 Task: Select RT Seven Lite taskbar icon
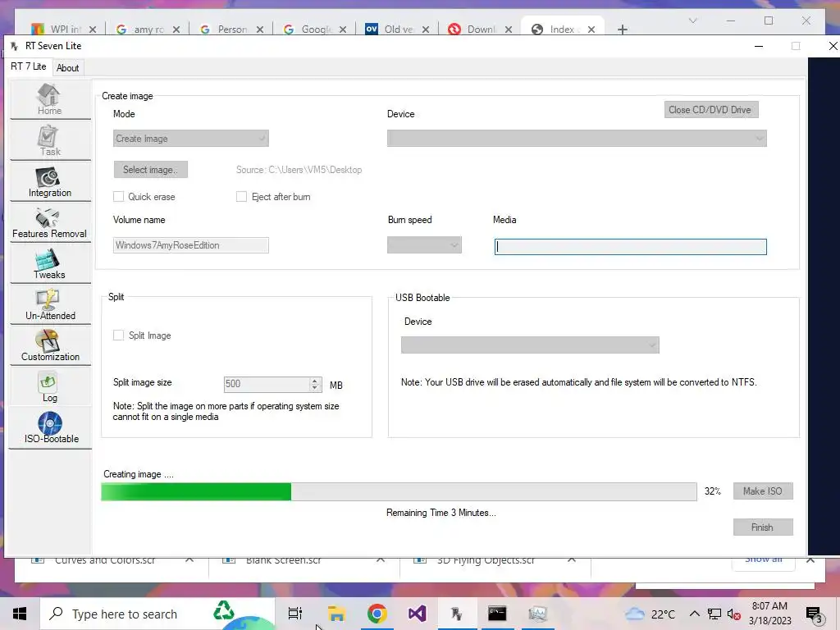click(457, 614)
